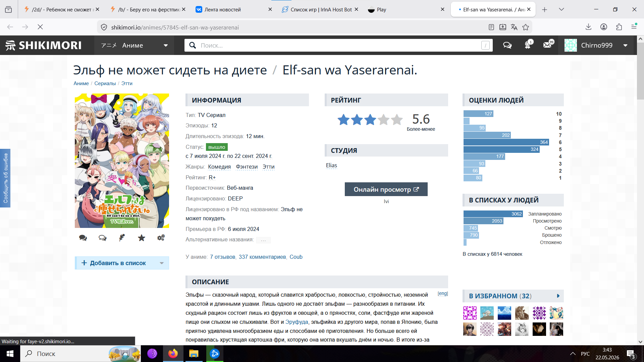Viewport: 644px width, 362px height.
Task: Click the translate page icon in address bar
Action: [514, 27]
